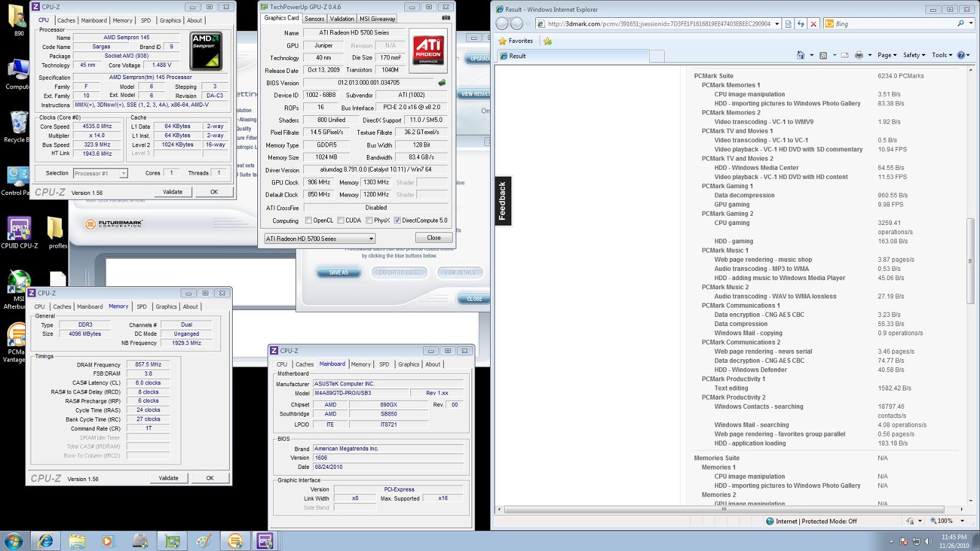Click OK in the CPU-Z Memory window

point(210,478)
